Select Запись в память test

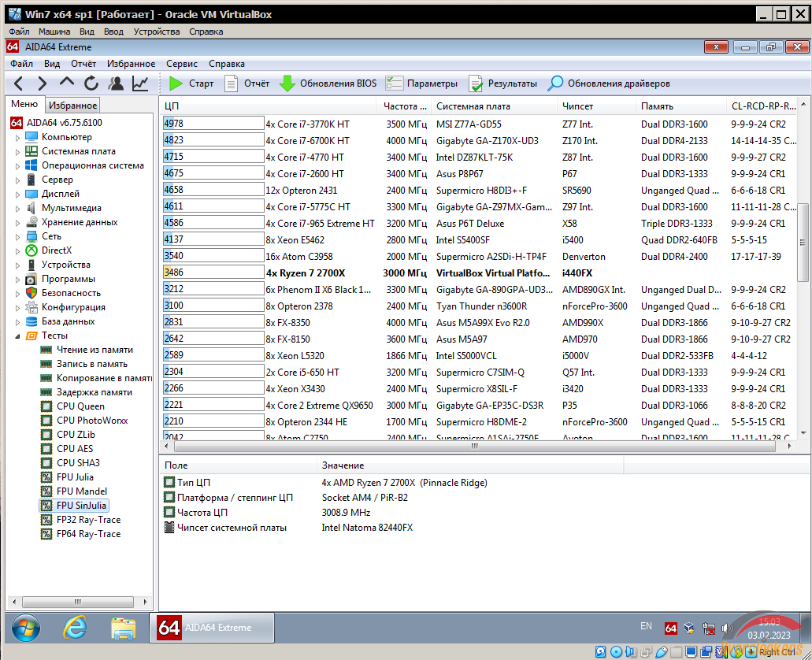point(91,364)
